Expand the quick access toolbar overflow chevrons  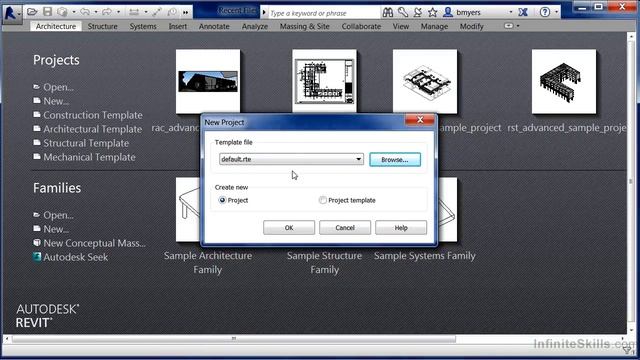pos(186,13)
